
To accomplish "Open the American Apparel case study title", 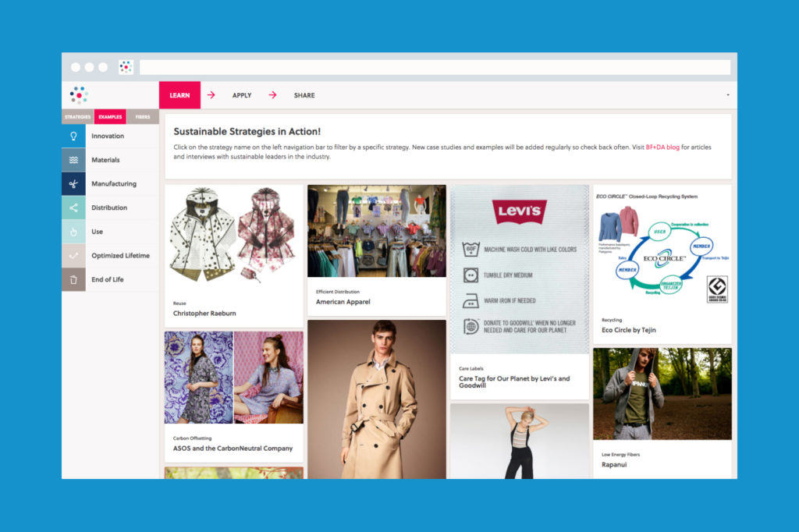I will [x=343, y=302].
